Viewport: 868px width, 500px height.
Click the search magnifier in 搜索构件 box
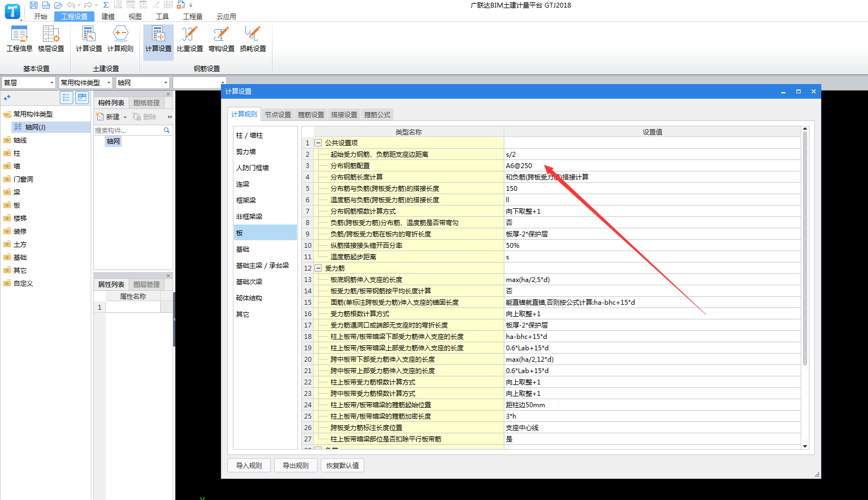pyautogui.click(x=167, y=130)
